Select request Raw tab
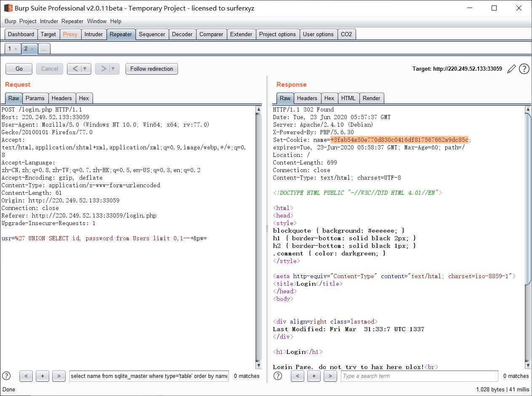 coord(14,98)
